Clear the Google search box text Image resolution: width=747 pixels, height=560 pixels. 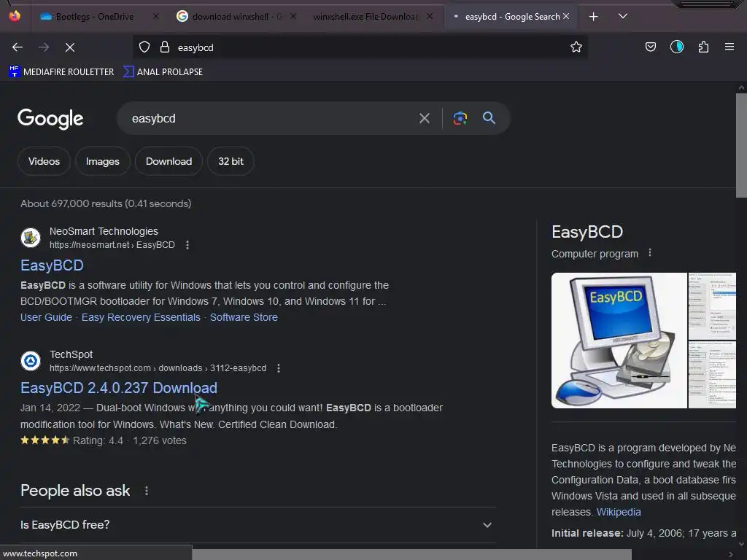tap(425, 118)
